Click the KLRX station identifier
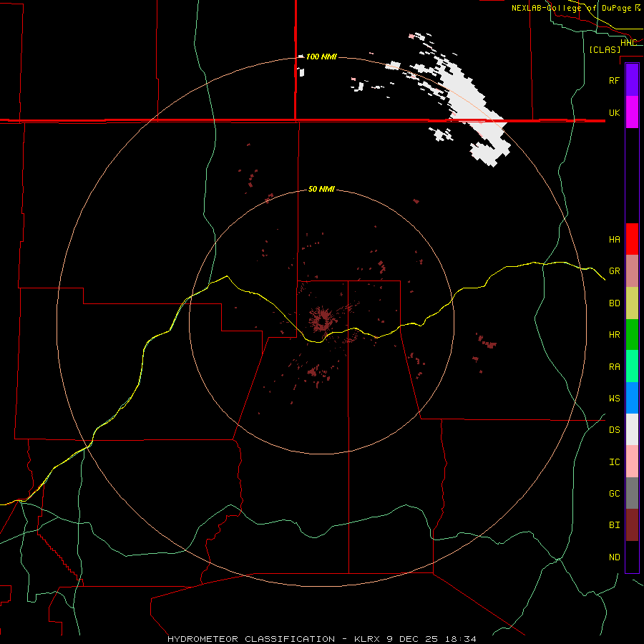644x644 pixels. coord(367,639)
